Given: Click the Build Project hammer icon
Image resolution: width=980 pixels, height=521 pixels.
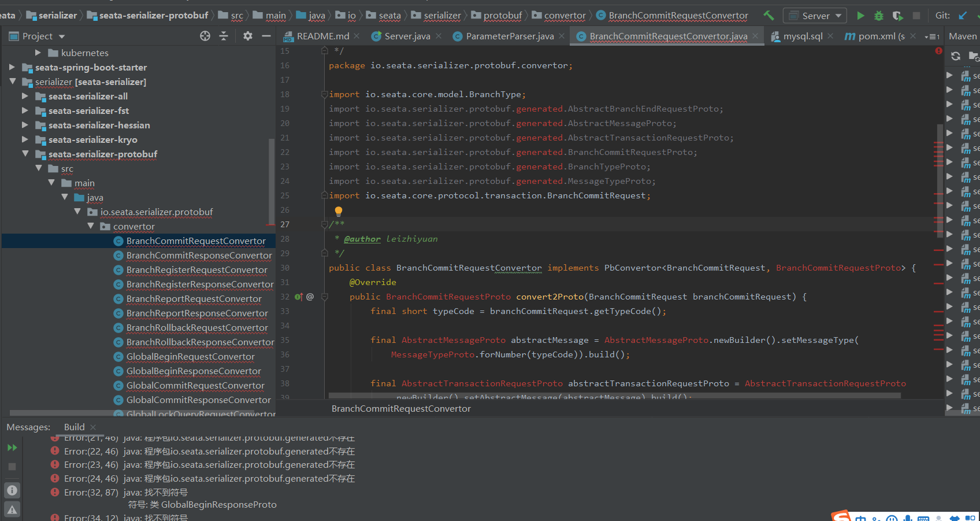Looking at the screenshot, I should [769, 16].
